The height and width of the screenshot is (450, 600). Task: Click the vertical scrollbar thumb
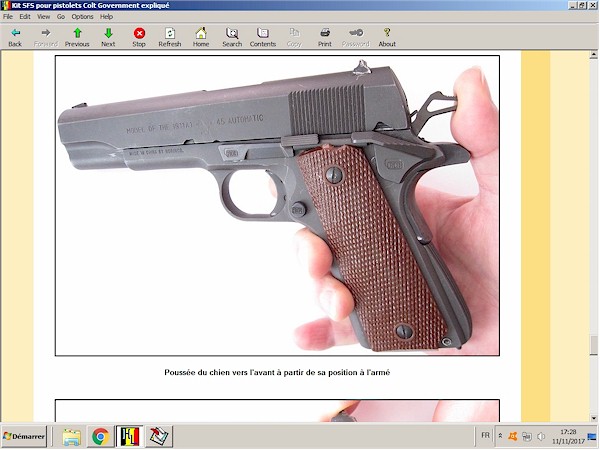[x=593, y=346]
